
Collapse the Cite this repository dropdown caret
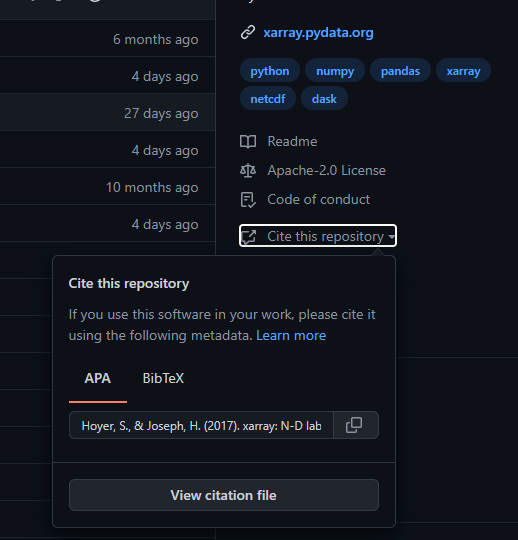391,237
